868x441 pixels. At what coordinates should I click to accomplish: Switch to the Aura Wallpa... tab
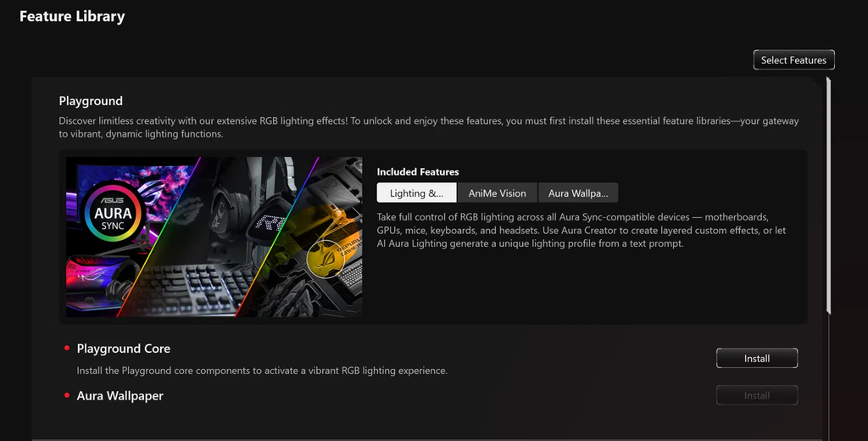coord(578,193)
